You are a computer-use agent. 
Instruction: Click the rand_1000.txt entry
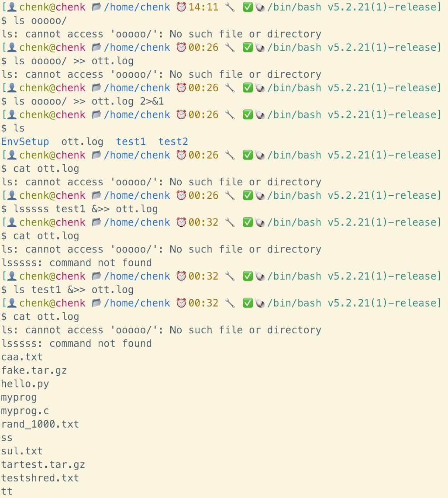coord(40,424)
